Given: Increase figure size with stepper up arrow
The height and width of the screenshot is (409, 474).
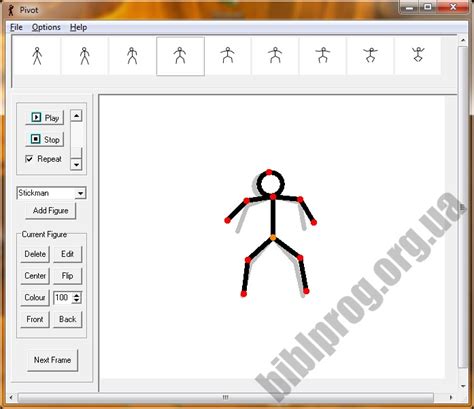Looking at the screenshot, I should click(x=77, y=295).
